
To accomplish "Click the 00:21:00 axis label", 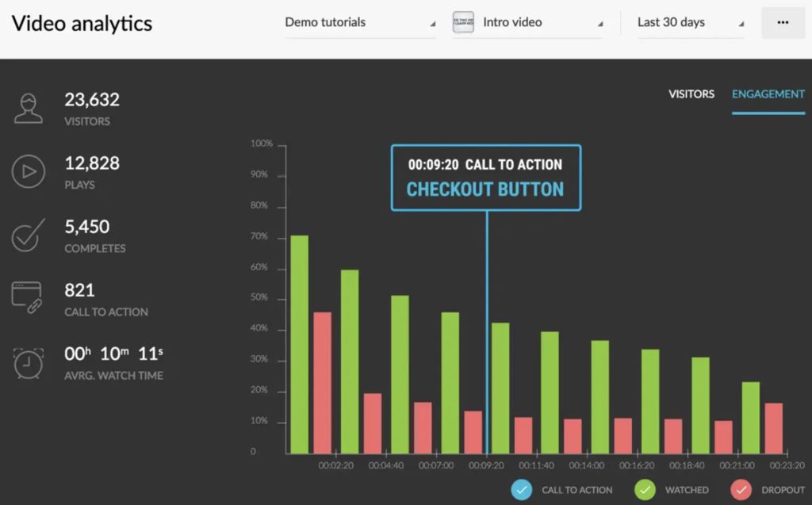I will [x=737, y=465].
